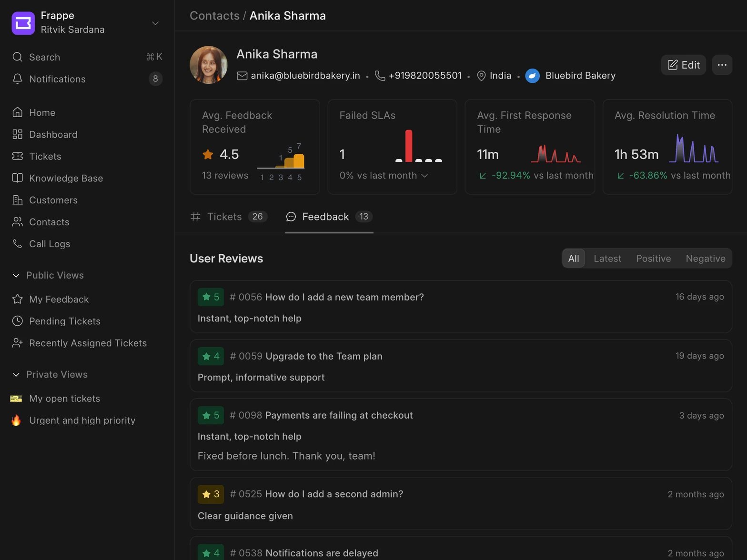The width and height of the screenshot is (747, 560).
Task: Open the Bluebird Bakery customer link
Action: point(580,76)
